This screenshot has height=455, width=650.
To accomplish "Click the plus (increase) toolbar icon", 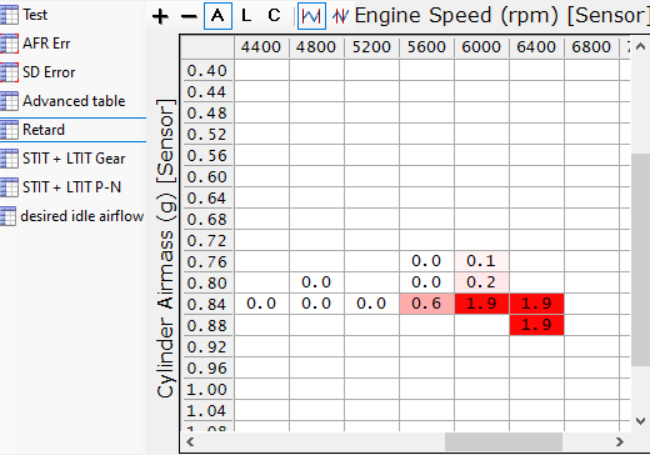I will [x=160, y=17].
